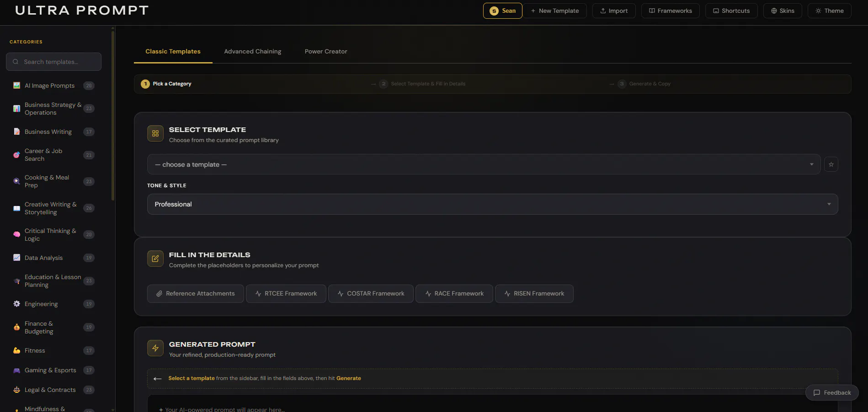Apply the RTCEE Framework
Screen dimensions: 868x412
(286, 294)
